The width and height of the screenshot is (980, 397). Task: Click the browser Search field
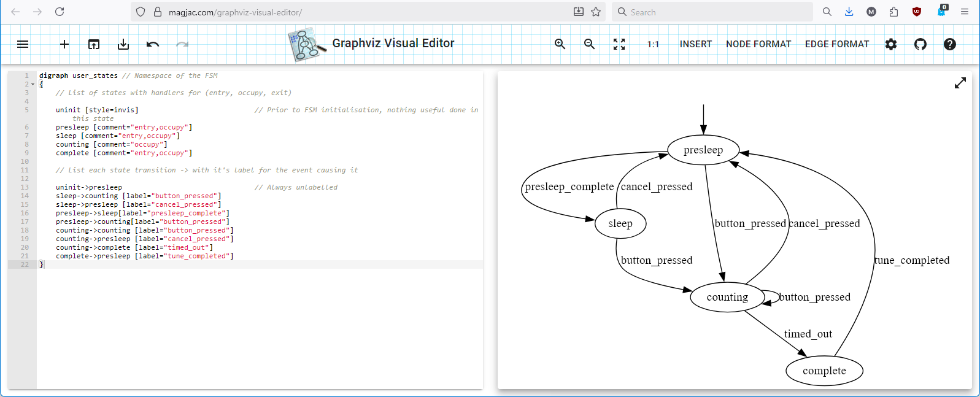(712, 12)
